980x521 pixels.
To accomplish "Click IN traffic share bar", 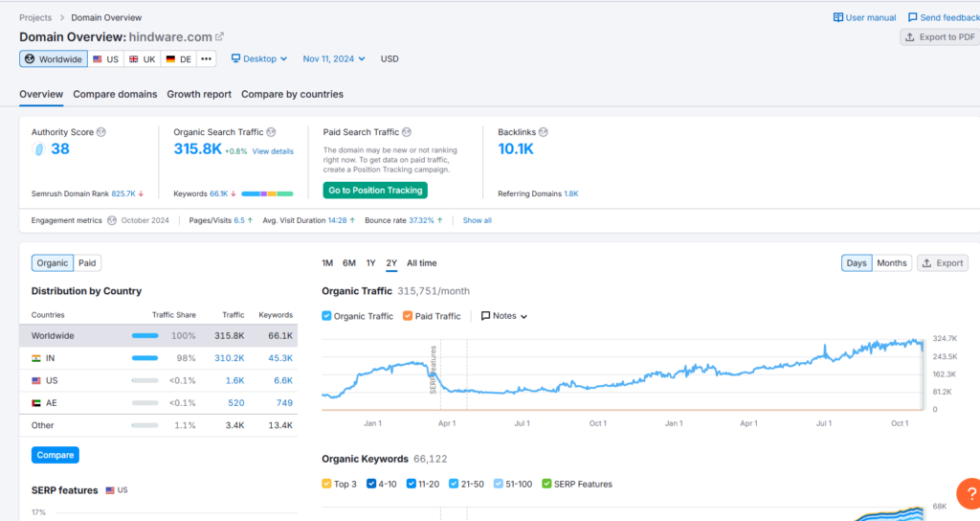I will (145, 358).
